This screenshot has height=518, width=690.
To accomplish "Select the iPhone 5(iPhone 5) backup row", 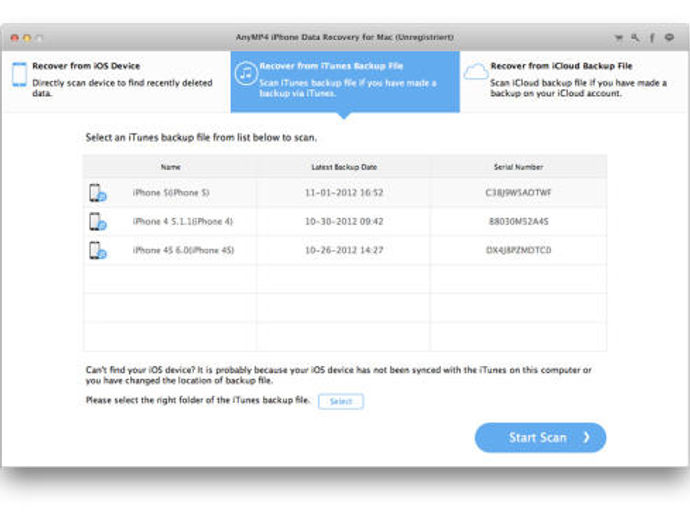I will 345,193.
